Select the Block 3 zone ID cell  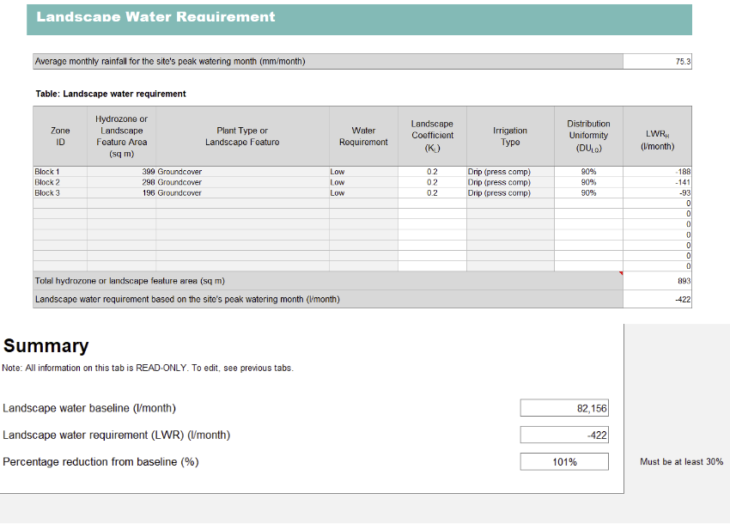point(60,193)
